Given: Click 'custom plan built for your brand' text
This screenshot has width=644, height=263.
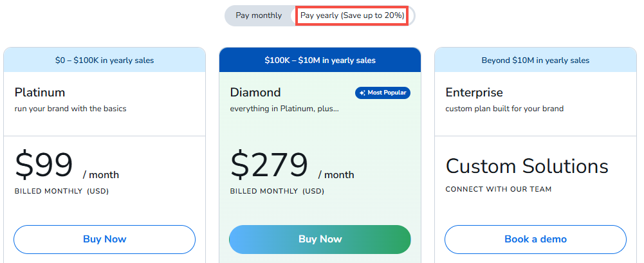Looking at the screenshot, I should pyautogui.click(x=504, y=109).
